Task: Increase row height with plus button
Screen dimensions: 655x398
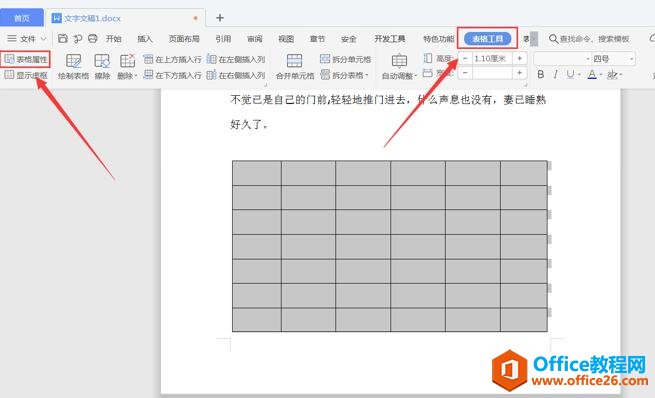Action: [519, 58]
